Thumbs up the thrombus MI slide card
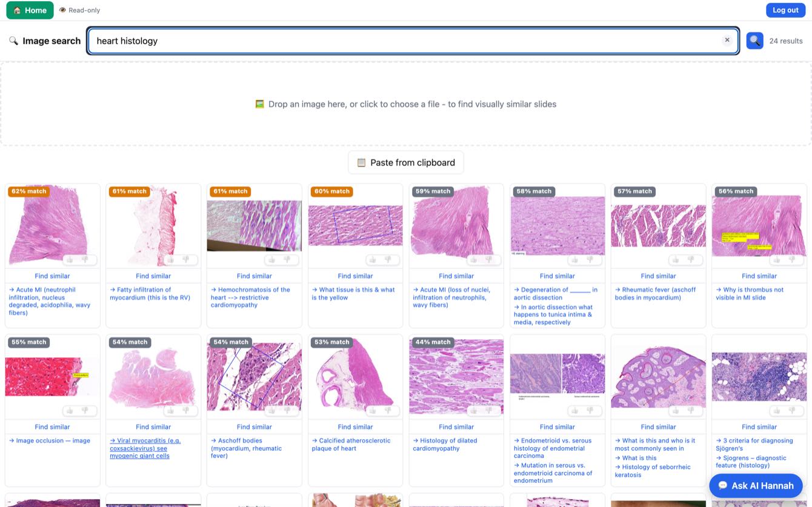The height and width of the screenshot is (507, 812). (777, 260)
